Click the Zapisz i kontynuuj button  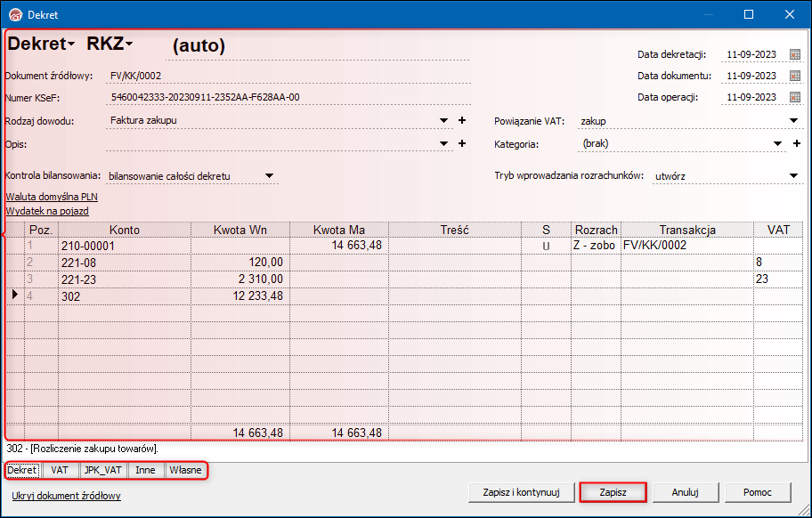point(520,491)
